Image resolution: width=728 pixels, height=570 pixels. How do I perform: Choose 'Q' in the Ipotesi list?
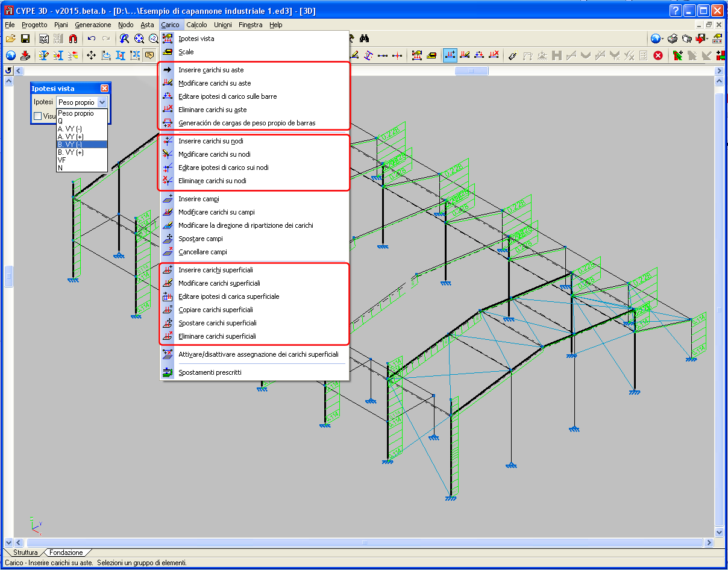point(82,121)
